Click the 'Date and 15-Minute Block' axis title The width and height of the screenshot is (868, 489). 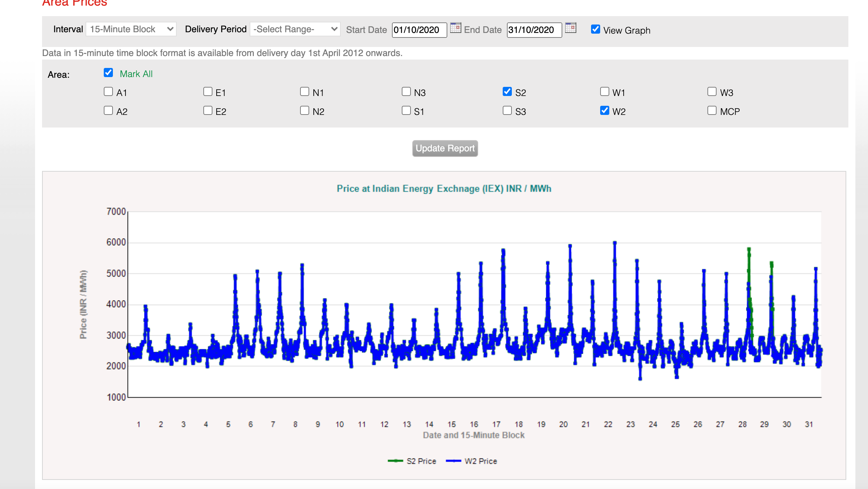pyautogui.click(x=474, y=435)
